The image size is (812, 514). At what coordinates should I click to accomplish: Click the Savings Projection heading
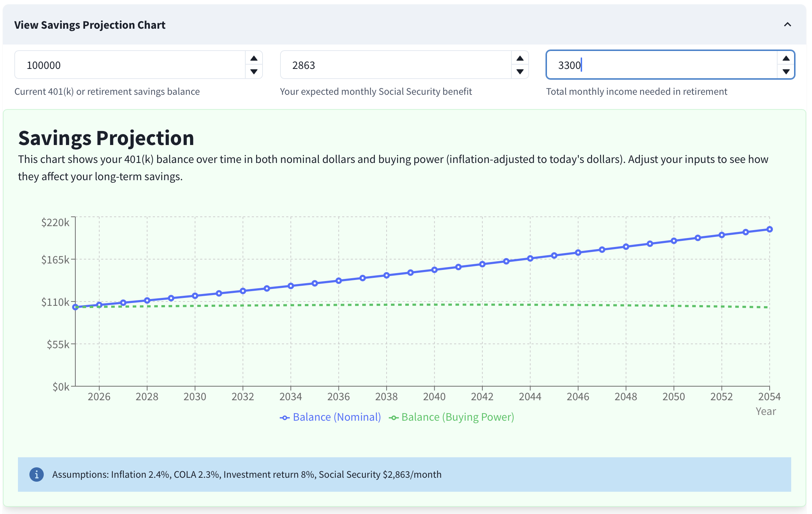tap(106, 138)
